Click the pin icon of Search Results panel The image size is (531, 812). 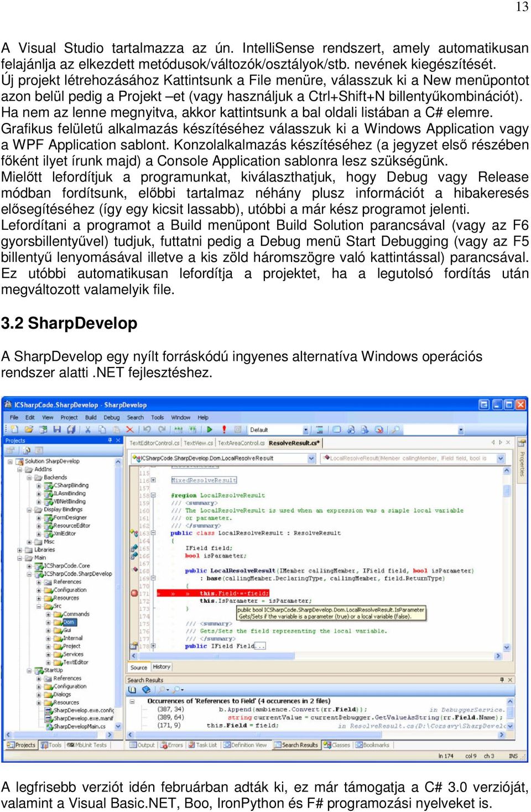pos(502,680)
